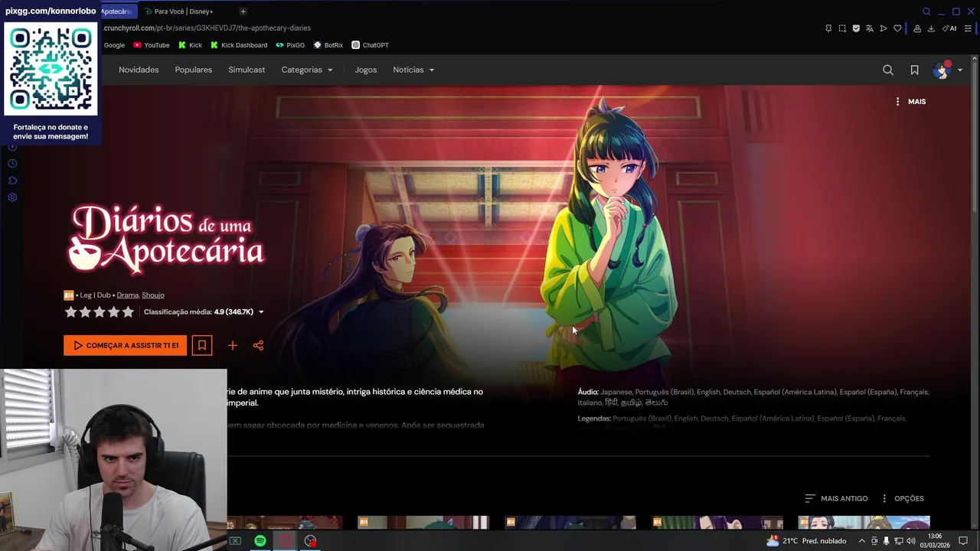Rate the series five stars
The image size is (980, 551).
(128, 312)
